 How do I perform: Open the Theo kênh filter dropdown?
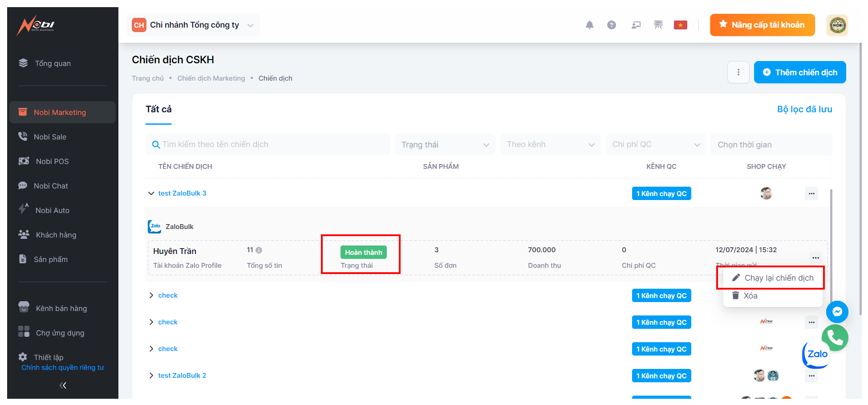pyautogui.click(x=550, y=145)
